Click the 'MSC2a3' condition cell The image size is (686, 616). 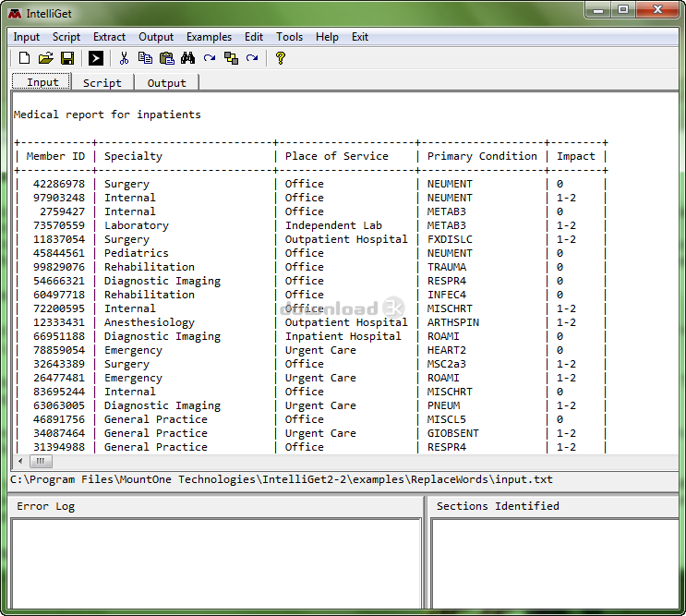click(447, 364)
